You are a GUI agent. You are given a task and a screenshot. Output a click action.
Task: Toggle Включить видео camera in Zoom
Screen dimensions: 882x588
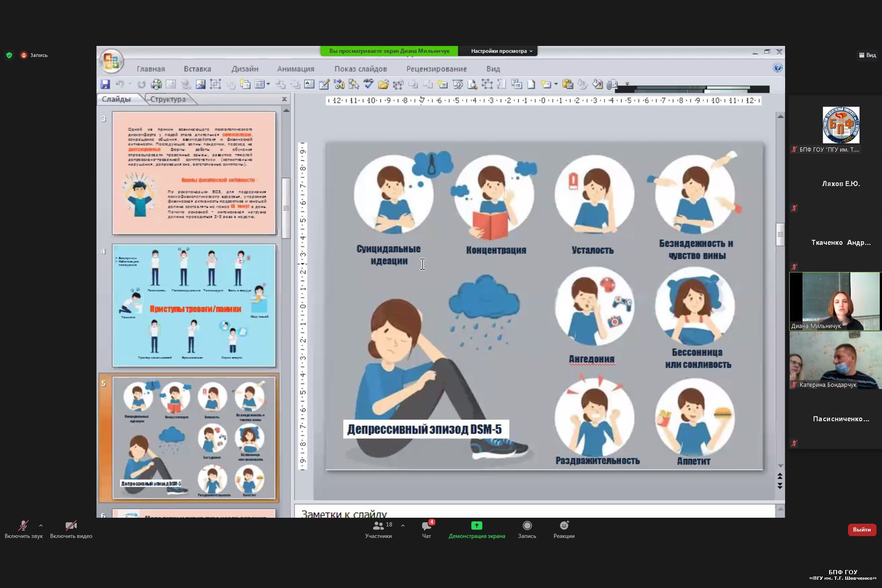point(71,530)
